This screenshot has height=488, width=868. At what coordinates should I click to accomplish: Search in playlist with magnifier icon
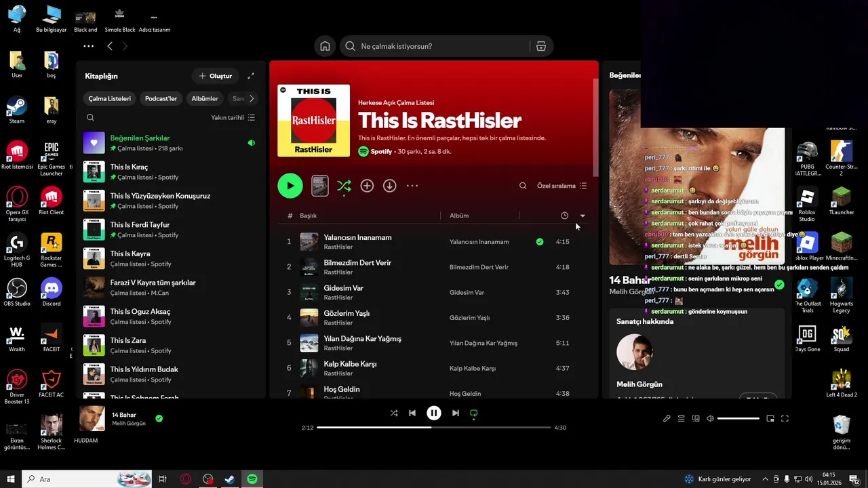tap(523, 186)
